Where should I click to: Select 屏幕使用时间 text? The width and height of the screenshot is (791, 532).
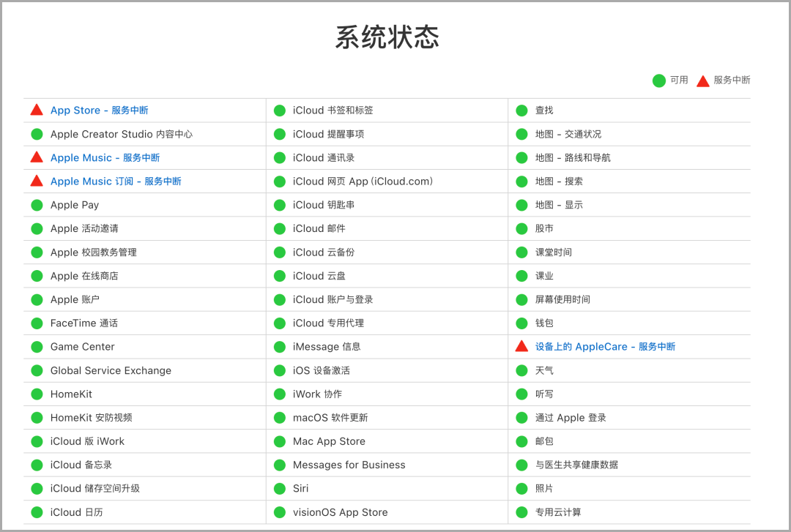click(x=562, y=300)
